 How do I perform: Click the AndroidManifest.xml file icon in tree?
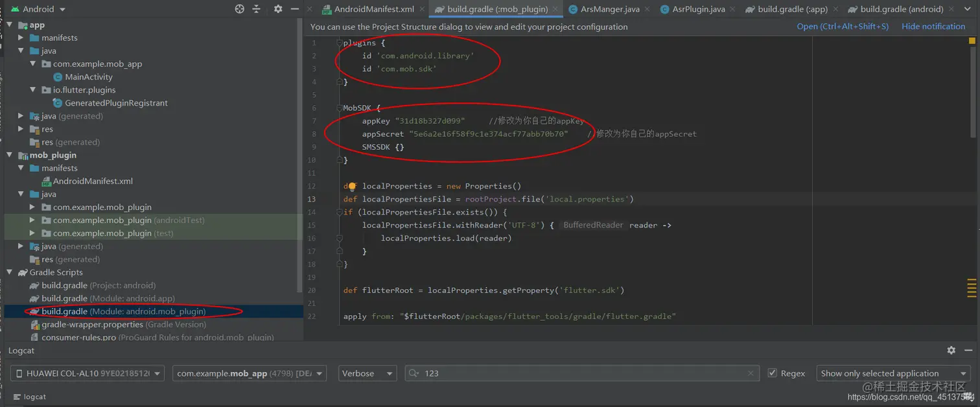47,181
